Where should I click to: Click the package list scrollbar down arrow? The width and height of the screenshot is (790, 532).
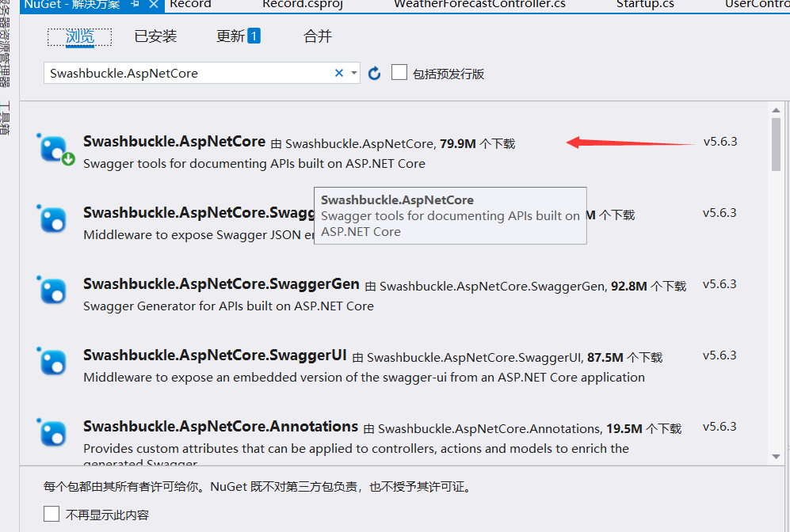[x=776, y=457]
